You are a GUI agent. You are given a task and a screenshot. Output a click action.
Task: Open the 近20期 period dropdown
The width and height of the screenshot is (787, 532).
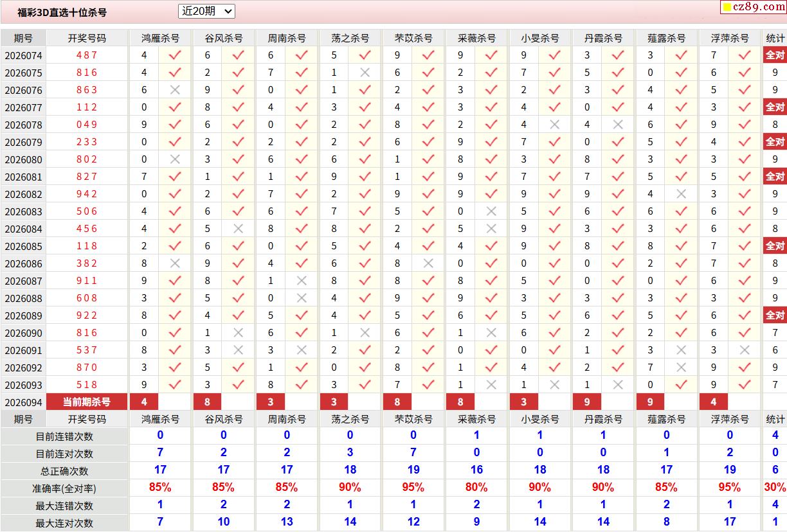206,11
